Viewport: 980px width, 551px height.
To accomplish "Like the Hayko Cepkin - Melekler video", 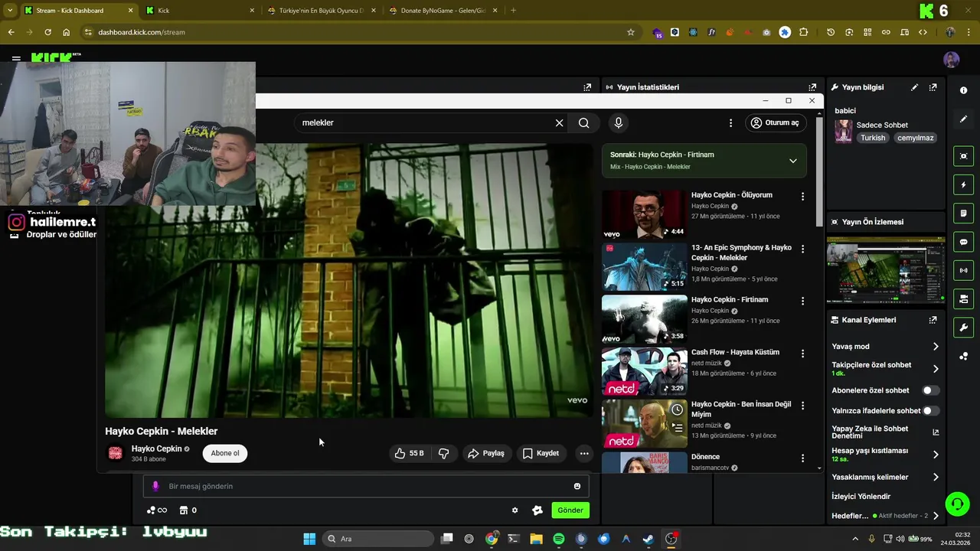I will (x=410, y=453).
